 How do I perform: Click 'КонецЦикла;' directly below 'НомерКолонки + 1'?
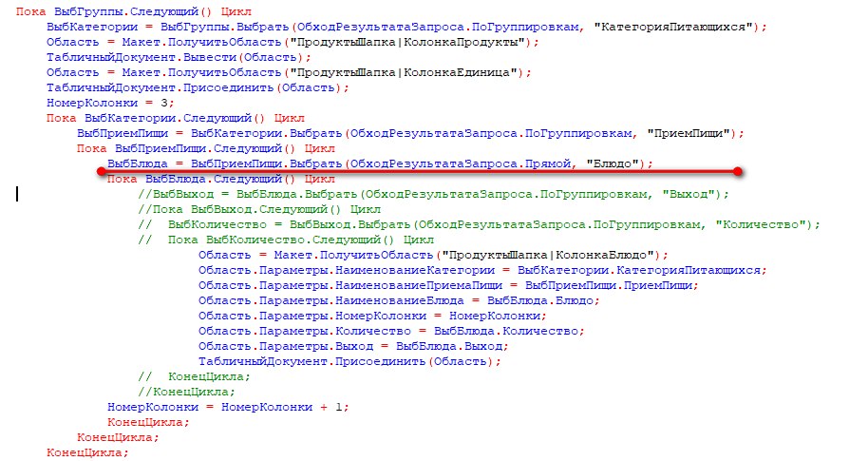coord(148,422)
